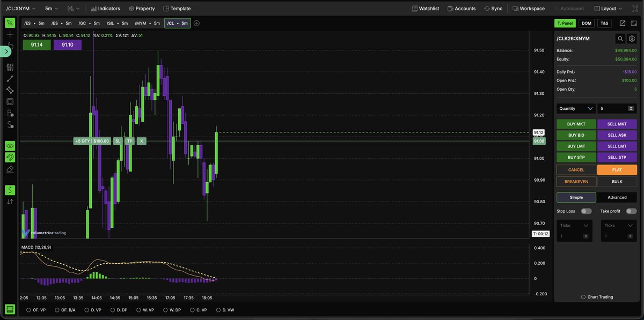644x320 pixels.
Task: Click the SELL MKT button
Action: (x=617, y=124)
